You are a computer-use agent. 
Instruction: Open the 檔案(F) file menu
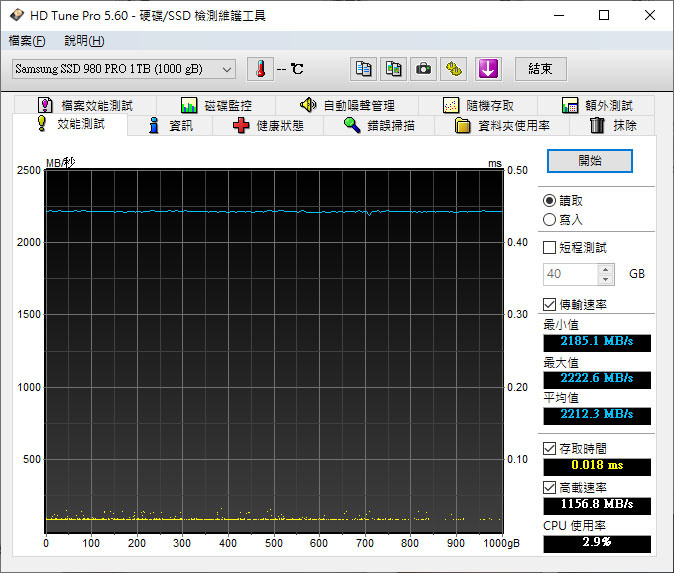[x=27, y=41]
